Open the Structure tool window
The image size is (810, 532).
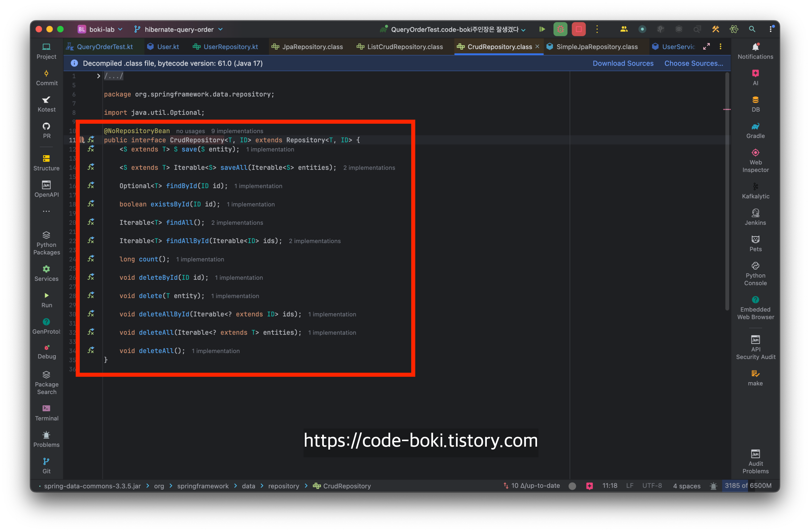47,163
